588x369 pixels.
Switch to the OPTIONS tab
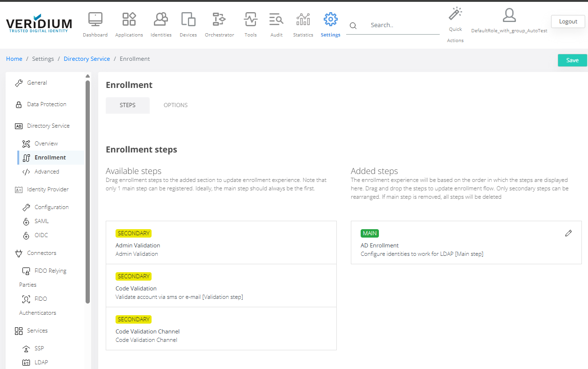point(175,105)
